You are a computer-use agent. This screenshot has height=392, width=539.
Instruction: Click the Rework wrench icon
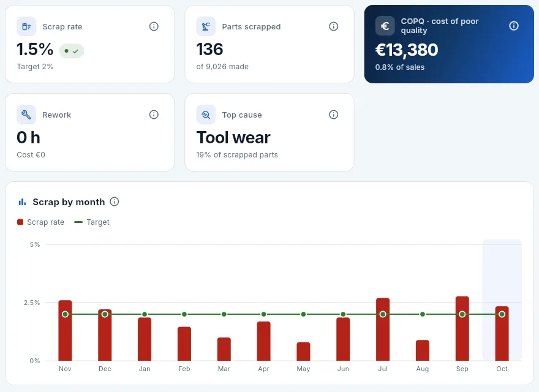[x=26, y=115]
